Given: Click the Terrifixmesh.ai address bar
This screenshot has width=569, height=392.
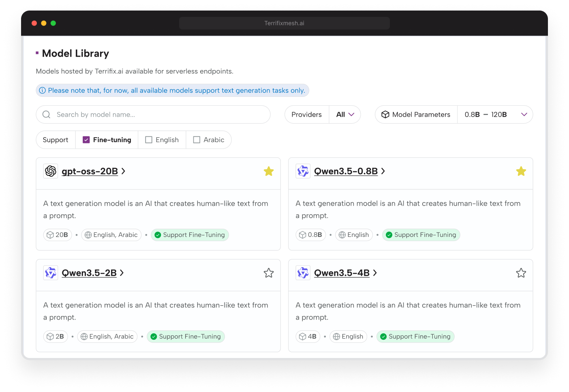Looking at the screenshot, I should point(284,23).
